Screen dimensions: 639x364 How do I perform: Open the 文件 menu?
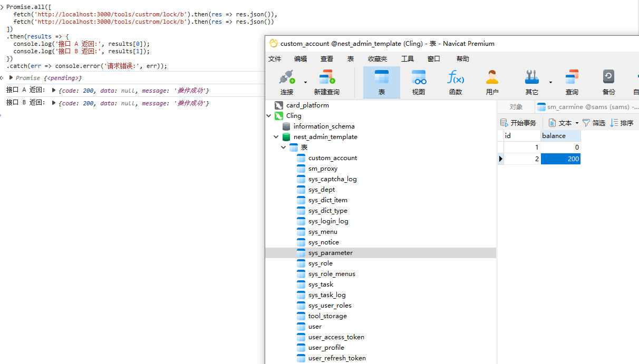275,59
